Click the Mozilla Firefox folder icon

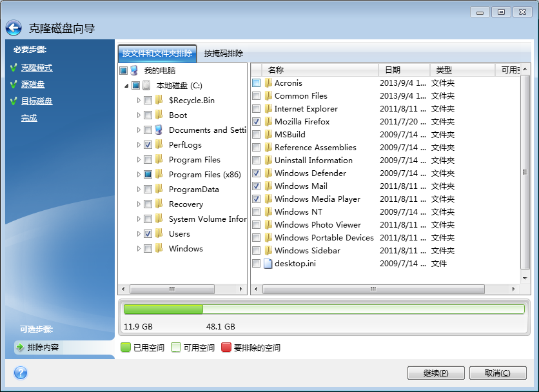(x=268, y=121)
